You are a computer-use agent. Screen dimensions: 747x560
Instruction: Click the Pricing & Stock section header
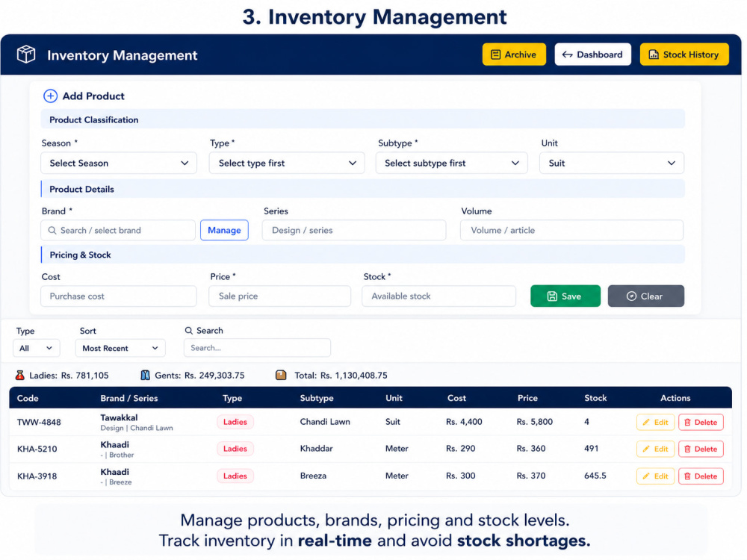363,255
